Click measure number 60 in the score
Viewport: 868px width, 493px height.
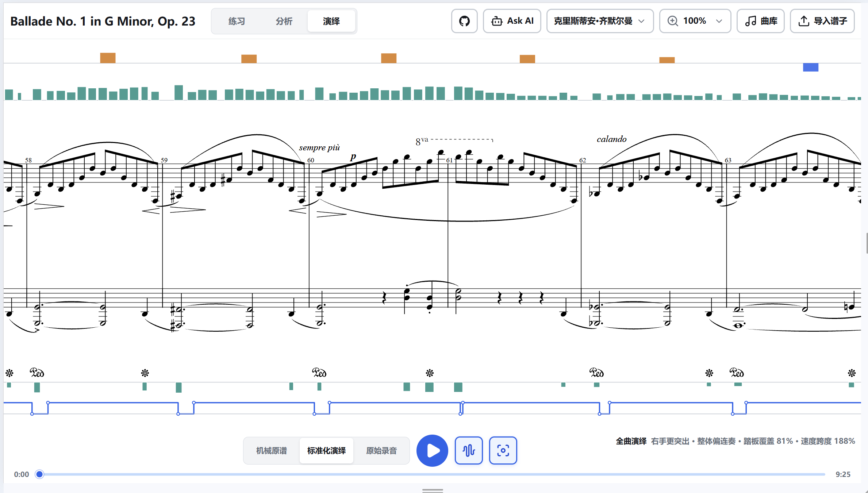[x=311, y=160]
